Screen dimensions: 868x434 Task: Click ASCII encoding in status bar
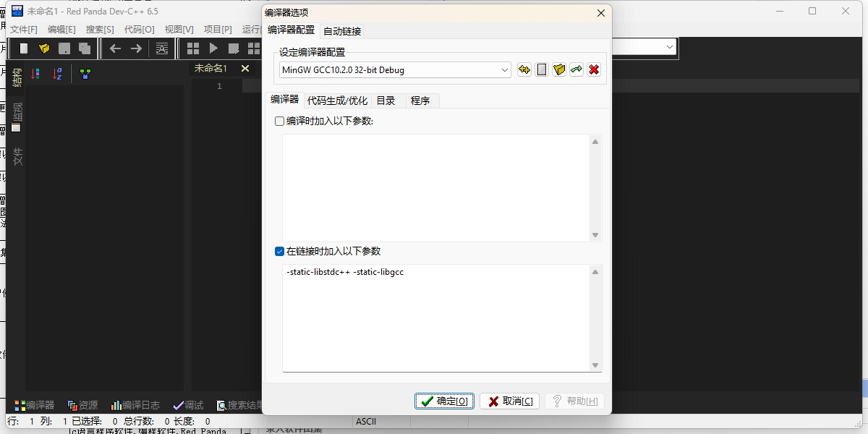tap(366, 421)
